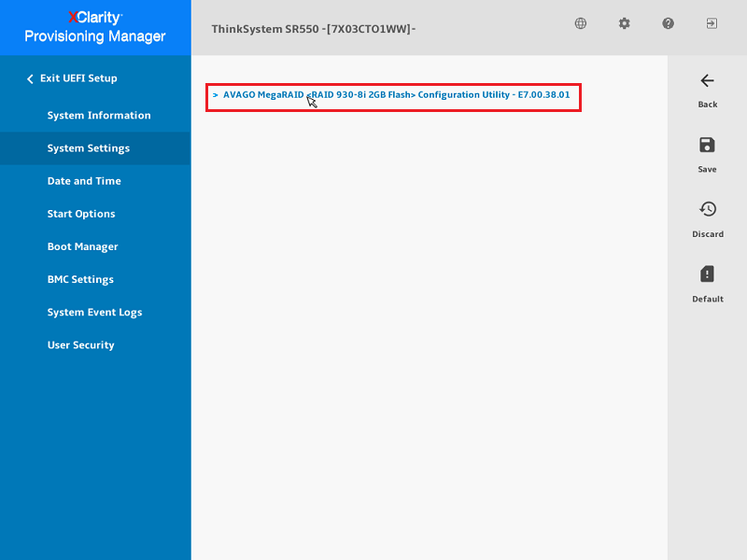Click Exit UEFI Setup in sidebar
Image resolution: width=747 pixels, height=560 pixels.
(x=78, y=78)
